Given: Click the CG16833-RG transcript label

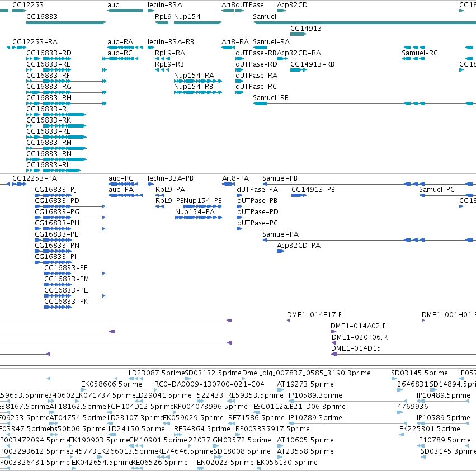Looking at the screenshot, I should click(x=49, y=87).
